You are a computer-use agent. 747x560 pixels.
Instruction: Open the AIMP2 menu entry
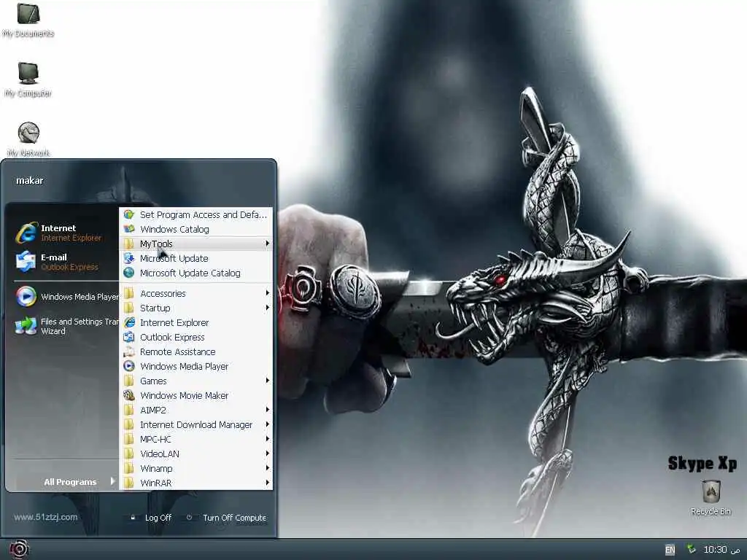[196, 410]
